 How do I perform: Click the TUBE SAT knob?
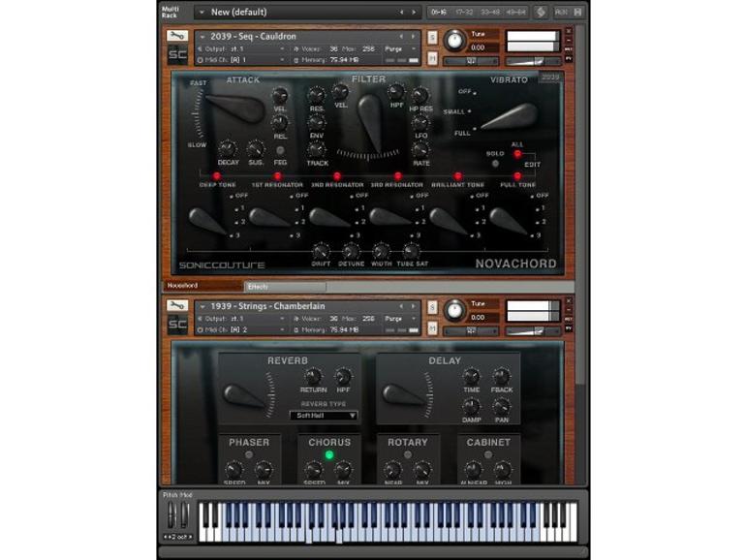(x=411, y=251)
